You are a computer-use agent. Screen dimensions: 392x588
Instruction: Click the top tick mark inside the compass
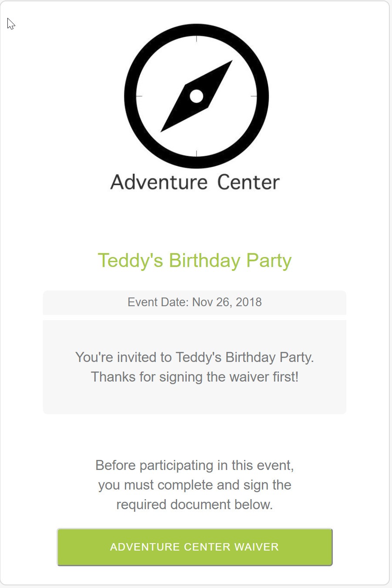[197, 39]
